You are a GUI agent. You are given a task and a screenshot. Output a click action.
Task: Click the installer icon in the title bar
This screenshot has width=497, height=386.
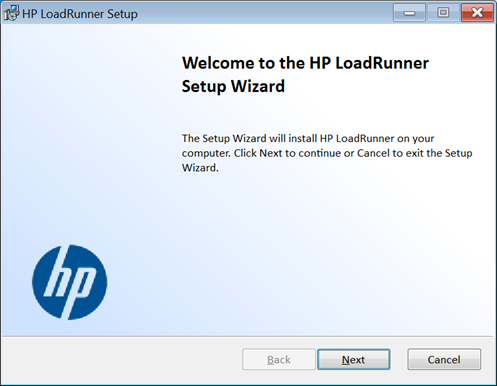11,13
